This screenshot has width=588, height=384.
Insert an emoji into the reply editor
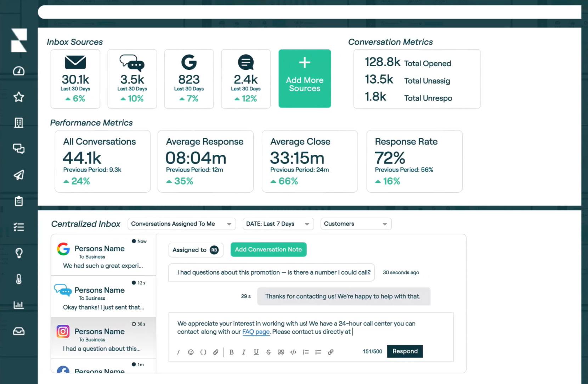tap(191, 352)
